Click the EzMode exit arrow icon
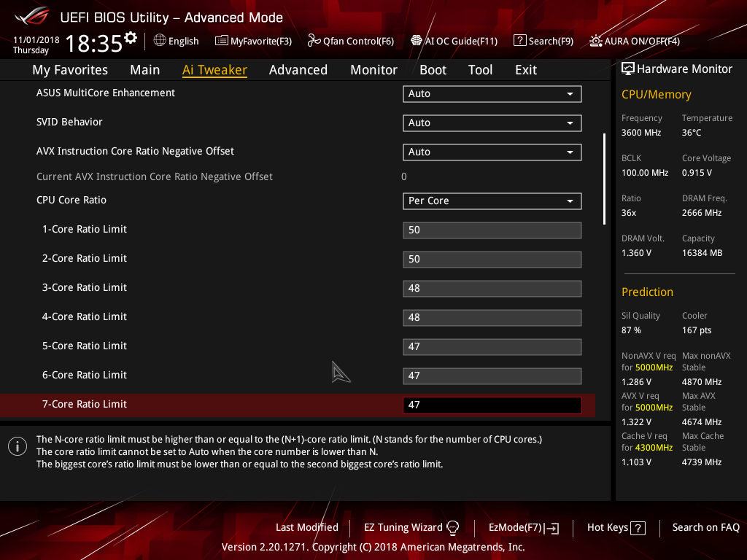 click(x=551, y=528)
